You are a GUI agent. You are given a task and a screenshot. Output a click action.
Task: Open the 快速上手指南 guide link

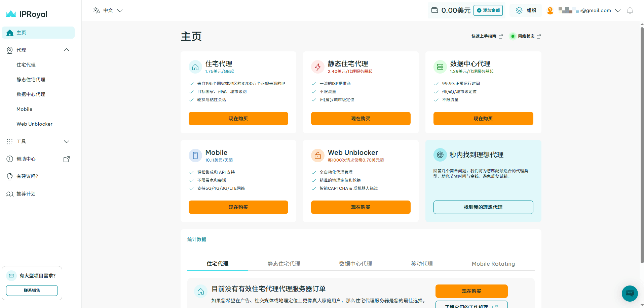pos(485,36)
